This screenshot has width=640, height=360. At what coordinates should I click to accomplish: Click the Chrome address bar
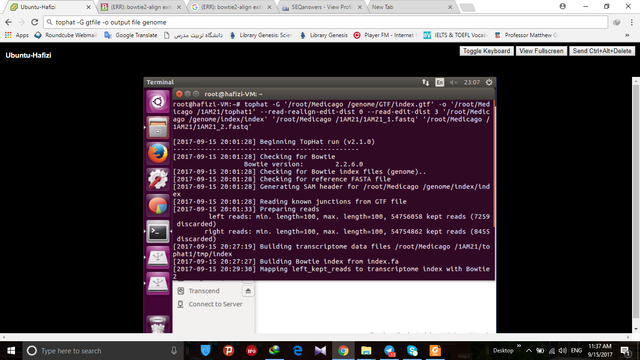pos(326,22)
